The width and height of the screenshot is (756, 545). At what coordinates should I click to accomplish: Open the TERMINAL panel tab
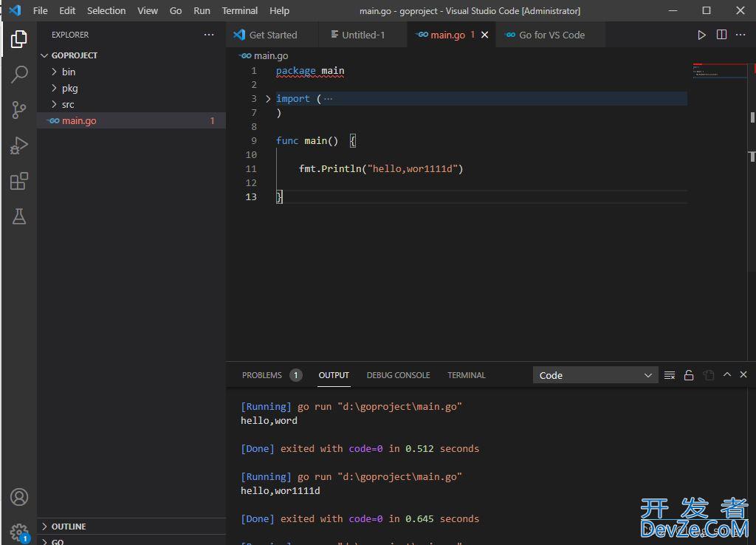pyautogui.click(x=467, y=375)
